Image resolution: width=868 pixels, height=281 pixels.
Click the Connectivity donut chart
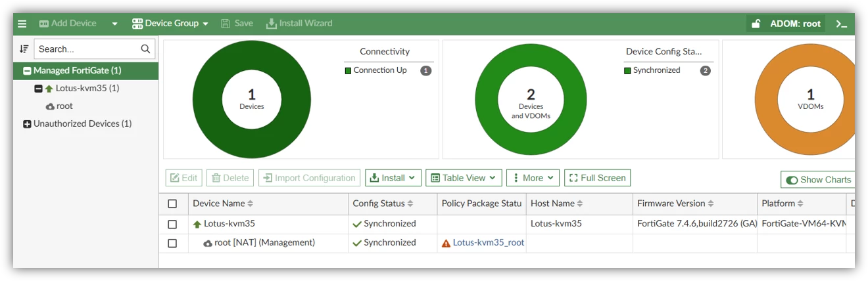pos(252,99)
